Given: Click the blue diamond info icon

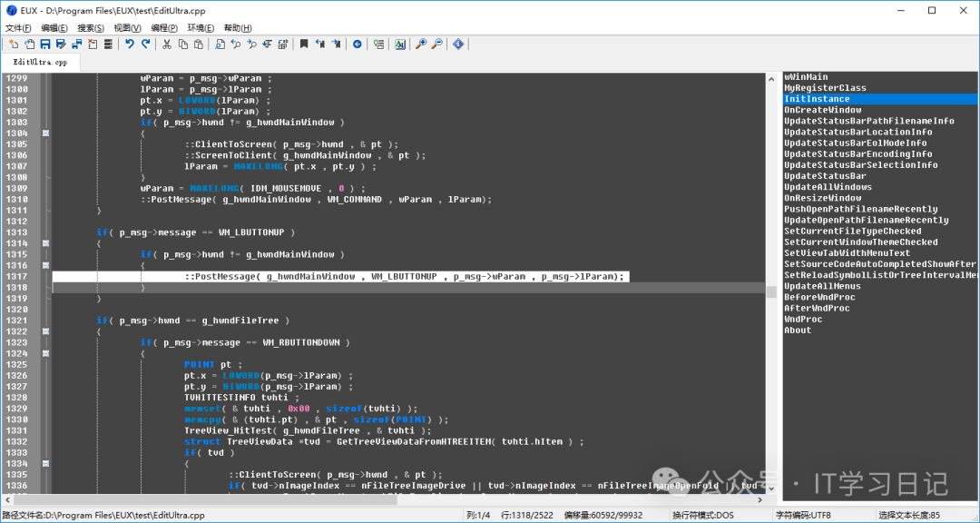Looking at the screenshot, I should click(458, 44).
